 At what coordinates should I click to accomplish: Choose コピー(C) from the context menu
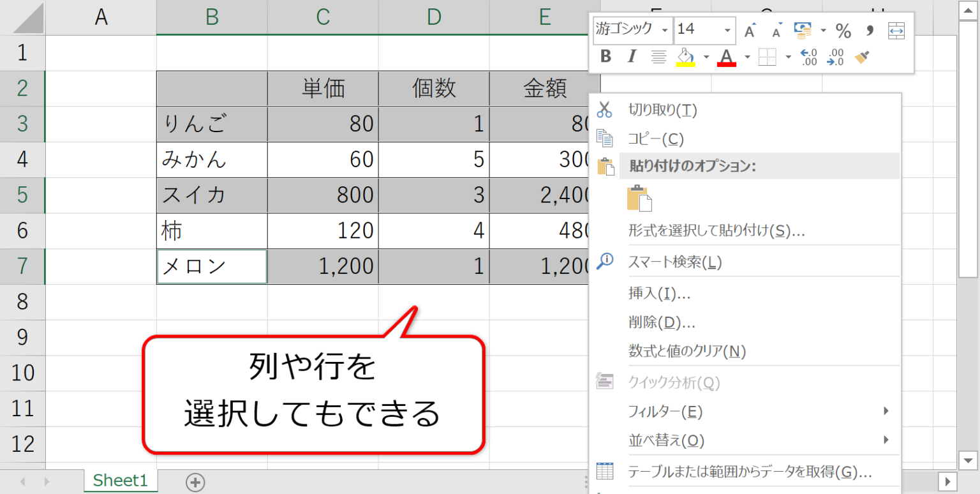click(745, 138)
